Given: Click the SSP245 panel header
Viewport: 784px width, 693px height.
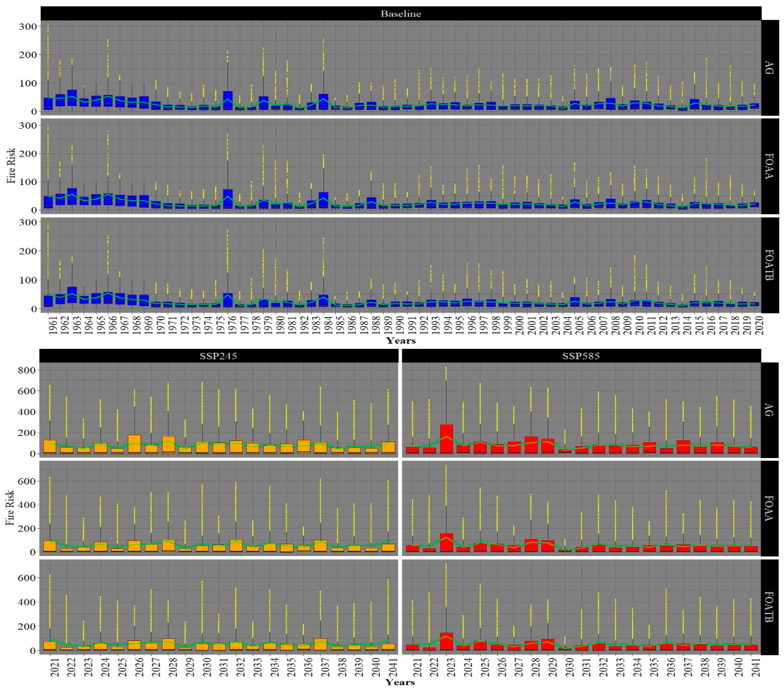Looking at the screenshot, I should [218, 356].
